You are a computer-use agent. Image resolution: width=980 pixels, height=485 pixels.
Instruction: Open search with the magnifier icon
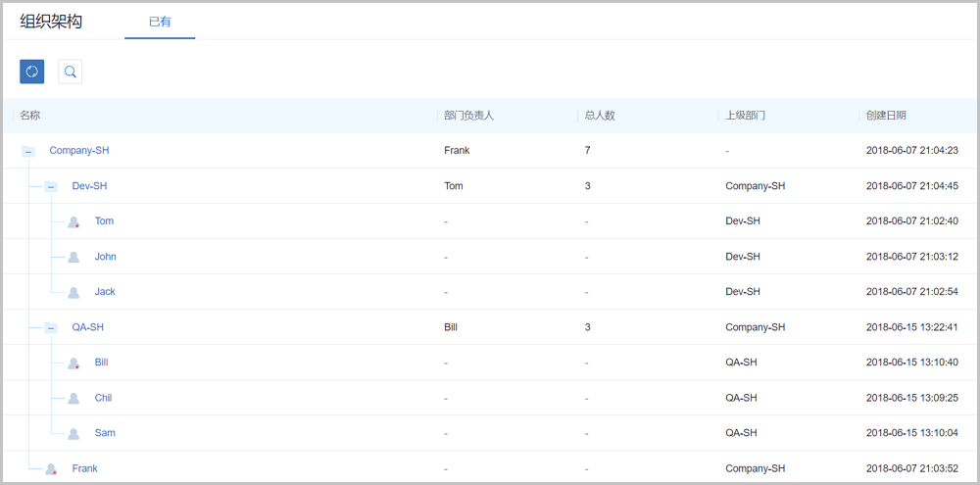coord(70,72)
